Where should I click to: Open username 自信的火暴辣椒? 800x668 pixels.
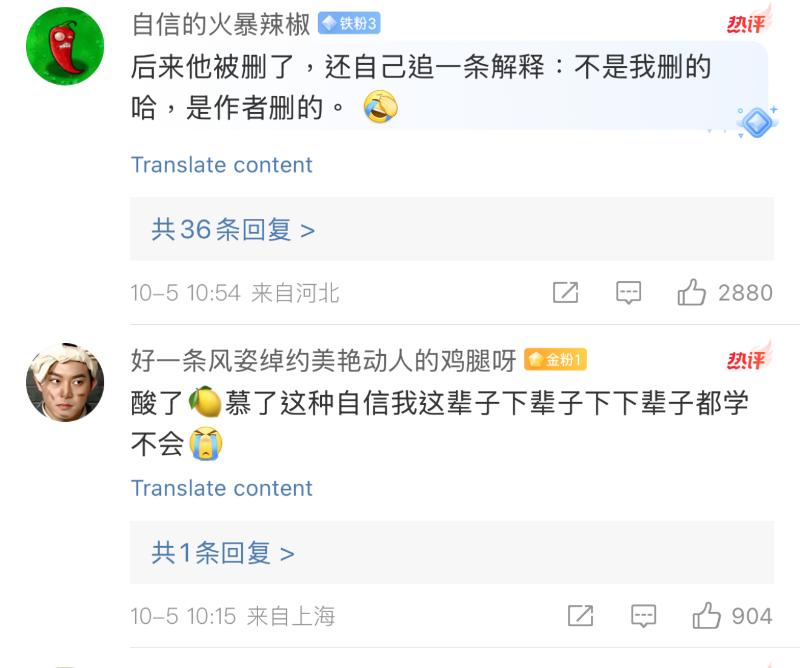point(220,24)
